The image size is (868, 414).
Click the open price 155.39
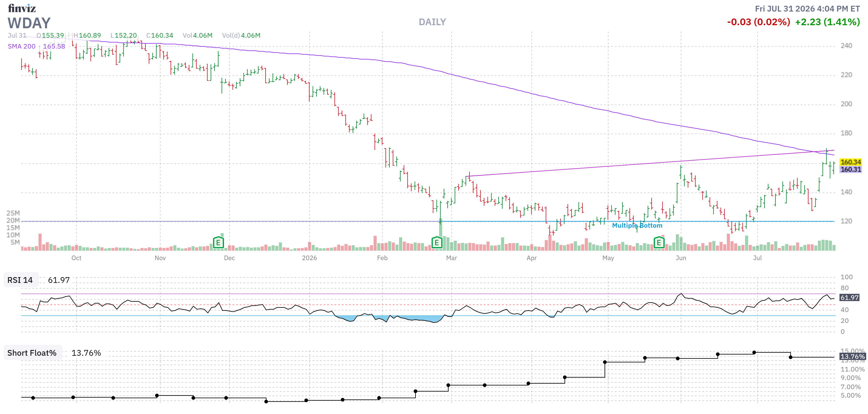(53, 36)
